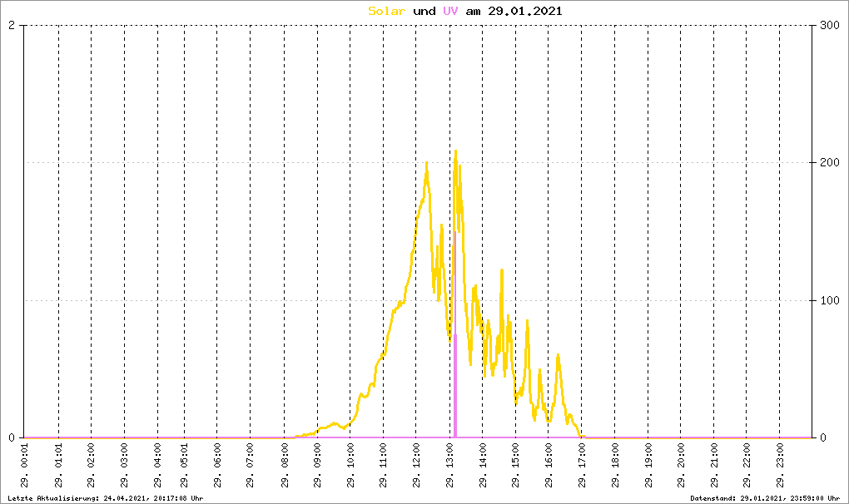The width and height of the screenshot is (849, 504).
Task: Click the time label '29. 01:01'
Action: pyautogui.click(x=59, y=466)
